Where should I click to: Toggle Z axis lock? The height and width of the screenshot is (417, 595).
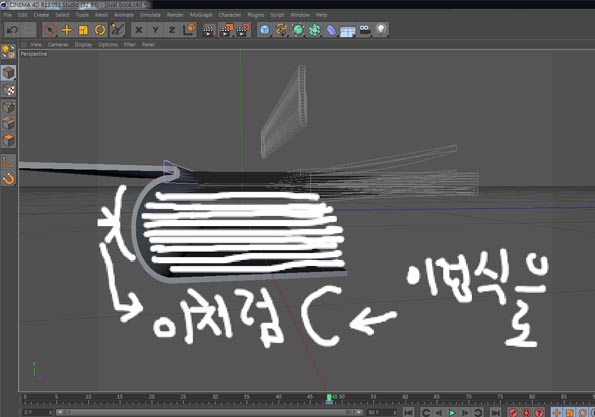172,30
